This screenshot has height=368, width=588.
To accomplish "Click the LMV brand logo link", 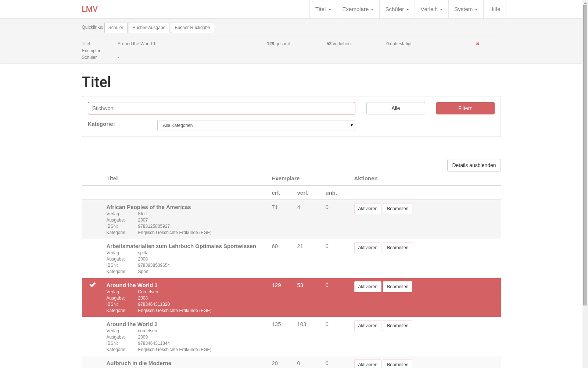I will (x=90, y=9).
